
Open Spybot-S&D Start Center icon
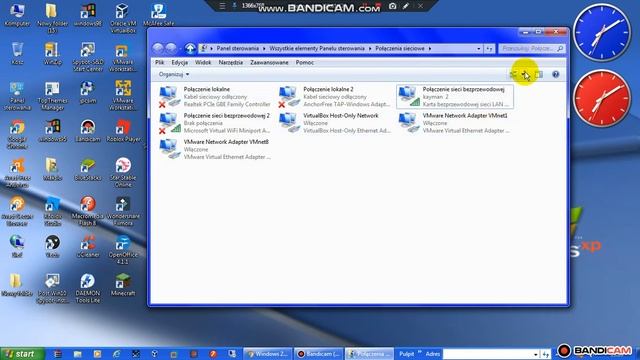coord(88,56)
